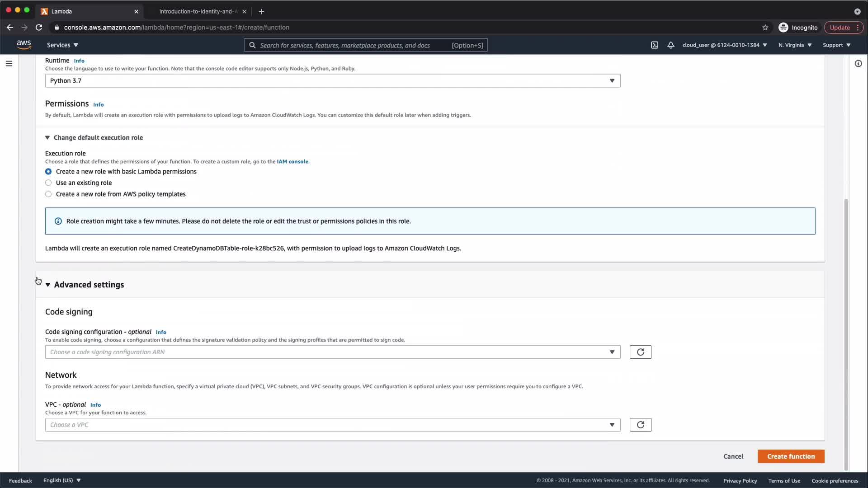Select Use an existing role option
868x488 pixels.
tap(48, 183)
